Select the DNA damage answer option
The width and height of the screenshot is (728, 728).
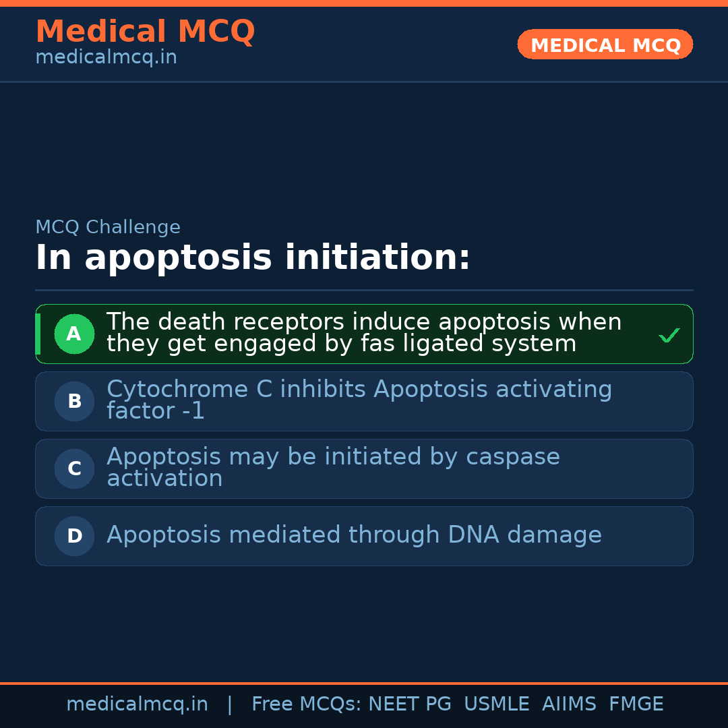354,535
